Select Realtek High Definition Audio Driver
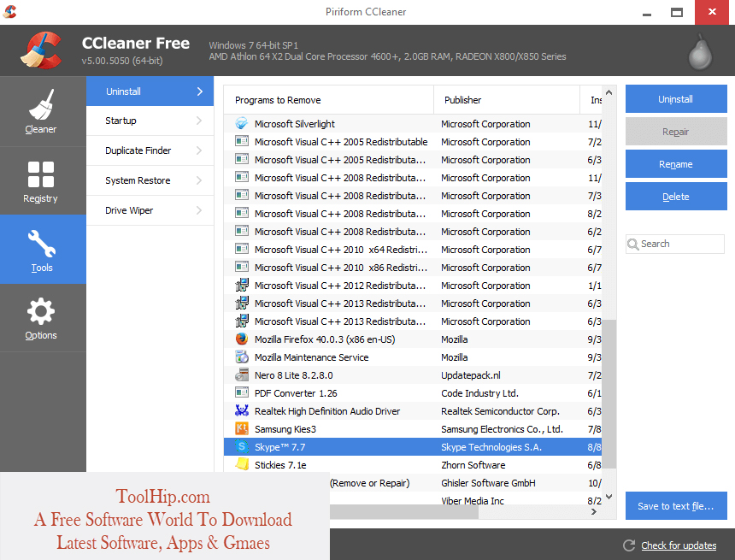The width and height of the screenshot is (735, 560). [x=413, y=411]
